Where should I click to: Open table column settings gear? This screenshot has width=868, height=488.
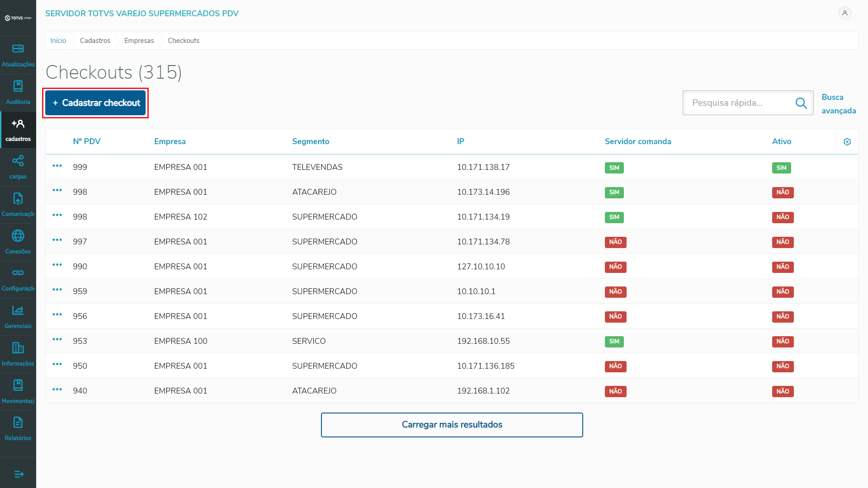(x=847, y=142)
